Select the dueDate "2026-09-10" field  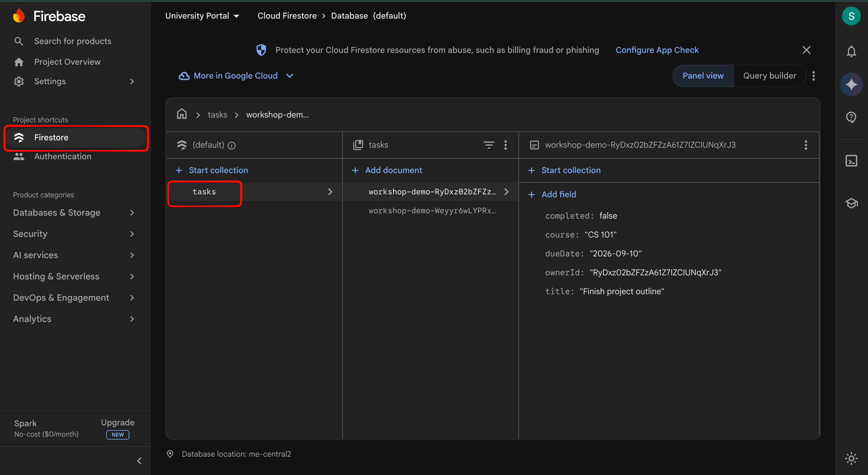point(593,253)
